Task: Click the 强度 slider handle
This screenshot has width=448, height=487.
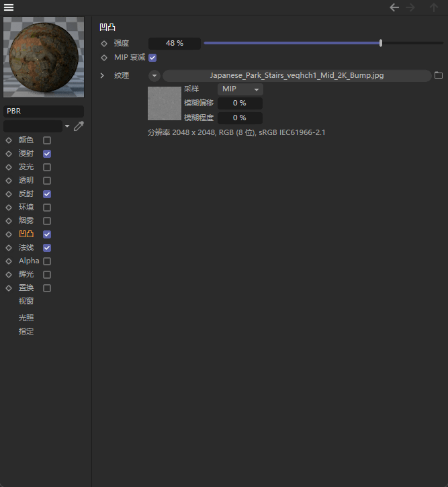Action: click(x=381, y=43)
